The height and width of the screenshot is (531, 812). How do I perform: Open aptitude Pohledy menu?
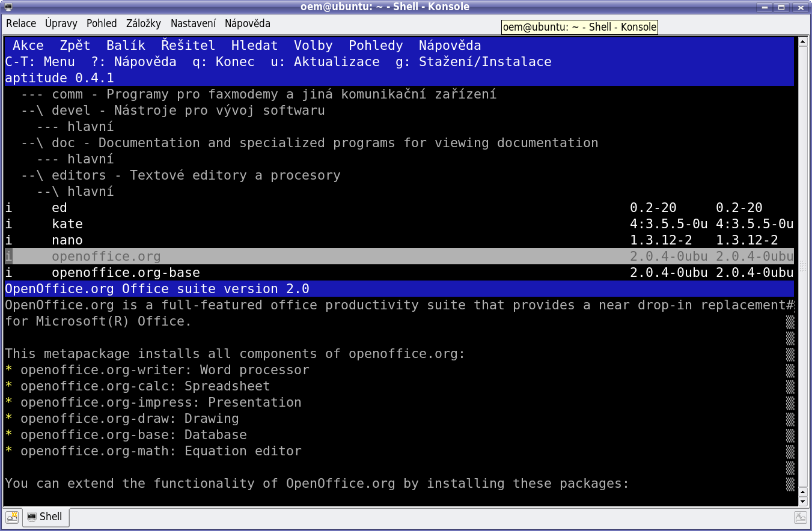pos(376,46)
